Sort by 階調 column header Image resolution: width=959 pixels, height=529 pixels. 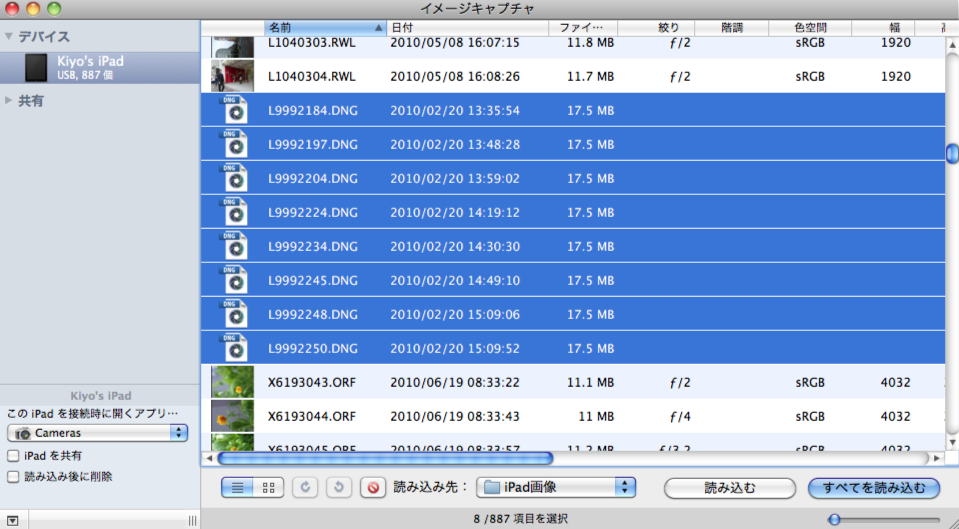(x=731, y=28)
